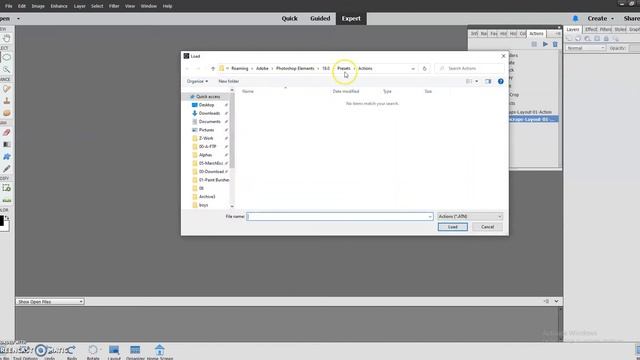Open the Effects panel tab
Image resolution: width=640 pixels, height=360 pixels.
pos(591,29)
